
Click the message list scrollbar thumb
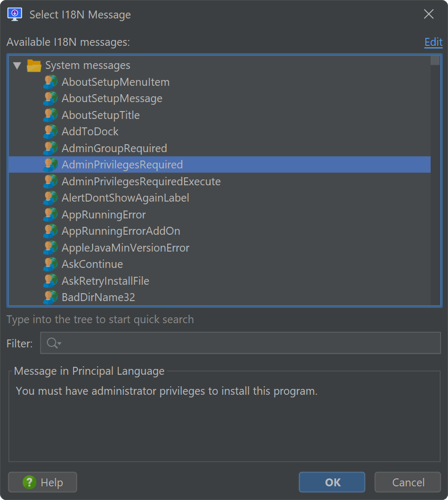435,61
